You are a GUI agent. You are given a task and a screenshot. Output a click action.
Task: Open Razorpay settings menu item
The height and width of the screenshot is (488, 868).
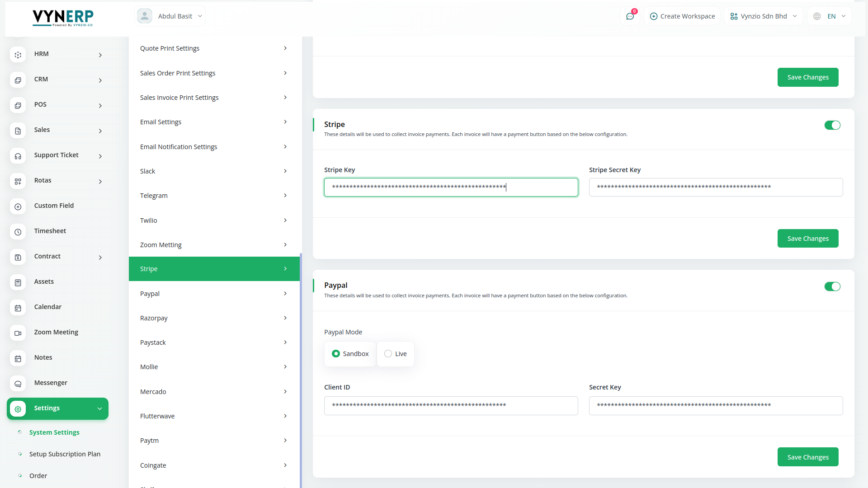click(214, 318)
